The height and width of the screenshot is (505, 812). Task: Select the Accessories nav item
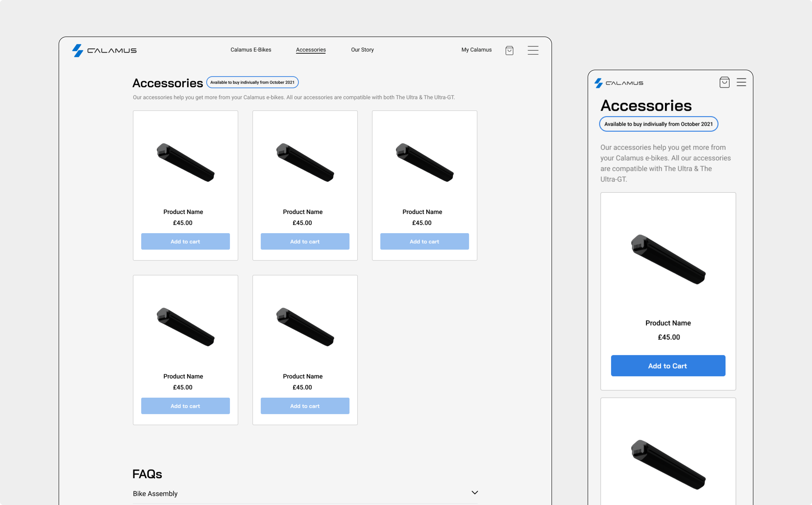(311, 50)
